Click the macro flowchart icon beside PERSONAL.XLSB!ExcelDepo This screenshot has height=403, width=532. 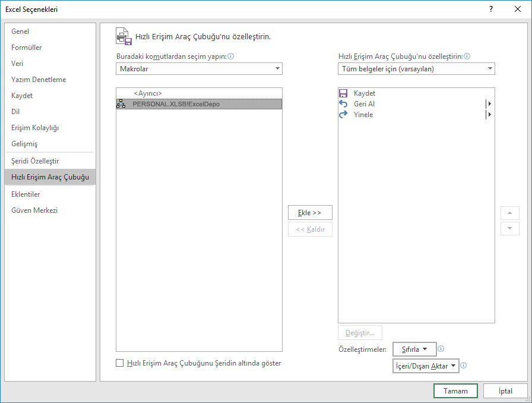(121, 103)
